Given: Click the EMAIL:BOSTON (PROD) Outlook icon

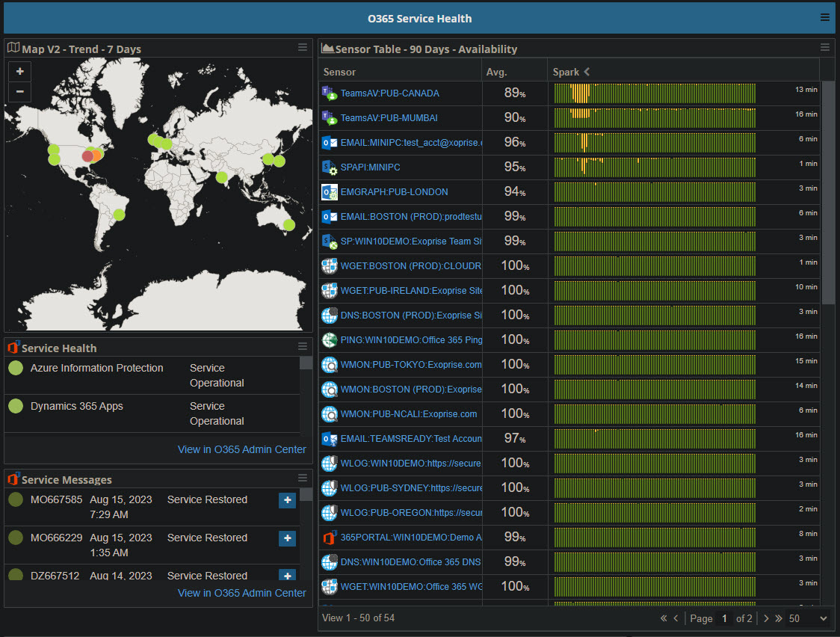Looking at the screenshot, I should point(329,216).
